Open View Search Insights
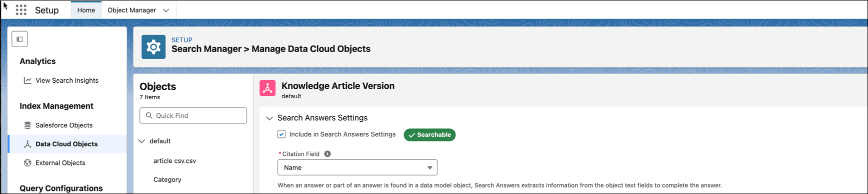This screenshot has width=868, height=194. tap(67, 80)
